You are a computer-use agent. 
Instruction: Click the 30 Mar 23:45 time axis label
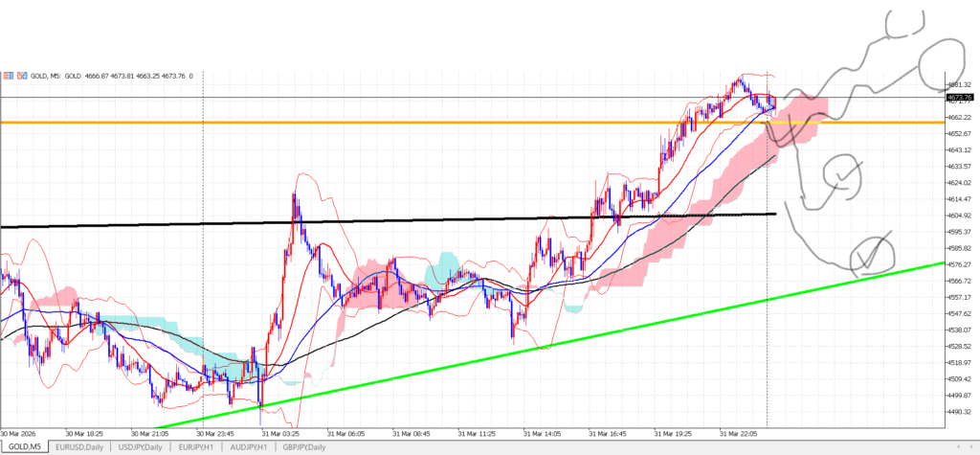[214, 432]
